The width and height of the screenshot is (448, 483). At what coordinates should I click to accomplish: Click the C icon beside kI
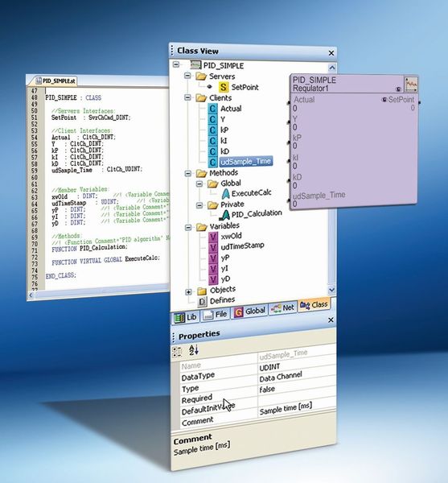[x=212, y=140]
